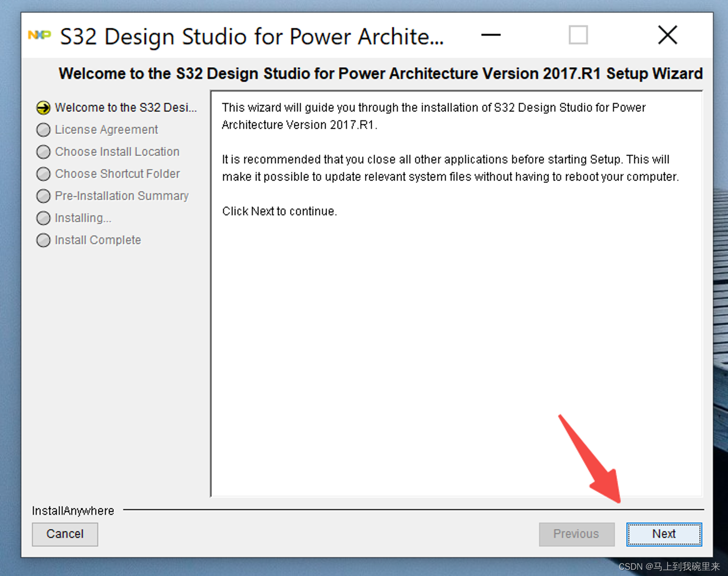Click the 'It is recommended that you close' paragraph

tap(451, 168)
